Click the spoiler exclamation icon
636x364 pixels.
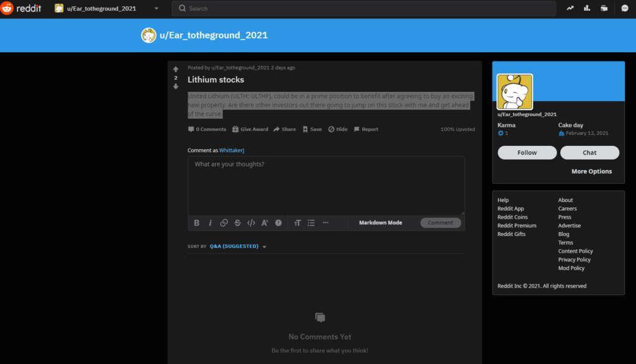pyautogui.click(x=278, y=223)
